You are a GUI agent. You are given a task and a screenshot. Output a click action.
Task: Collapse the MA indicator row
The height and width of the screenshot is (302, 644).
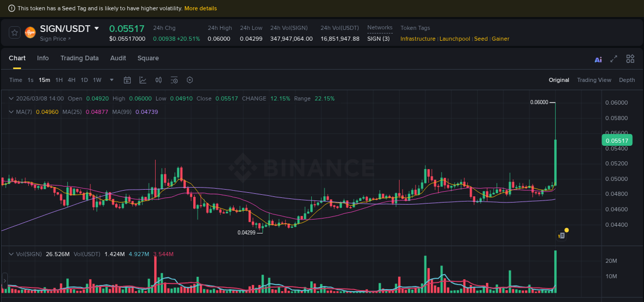[x=10, y=111]
